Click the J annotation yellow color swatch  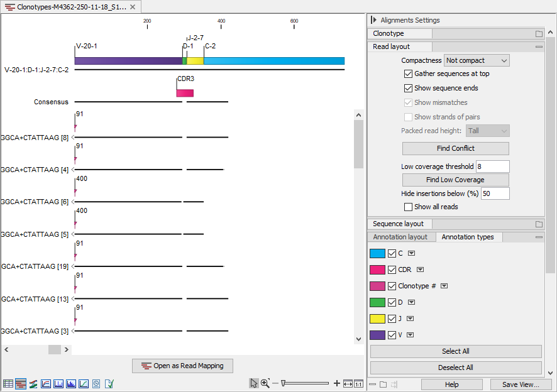point(383,318)
